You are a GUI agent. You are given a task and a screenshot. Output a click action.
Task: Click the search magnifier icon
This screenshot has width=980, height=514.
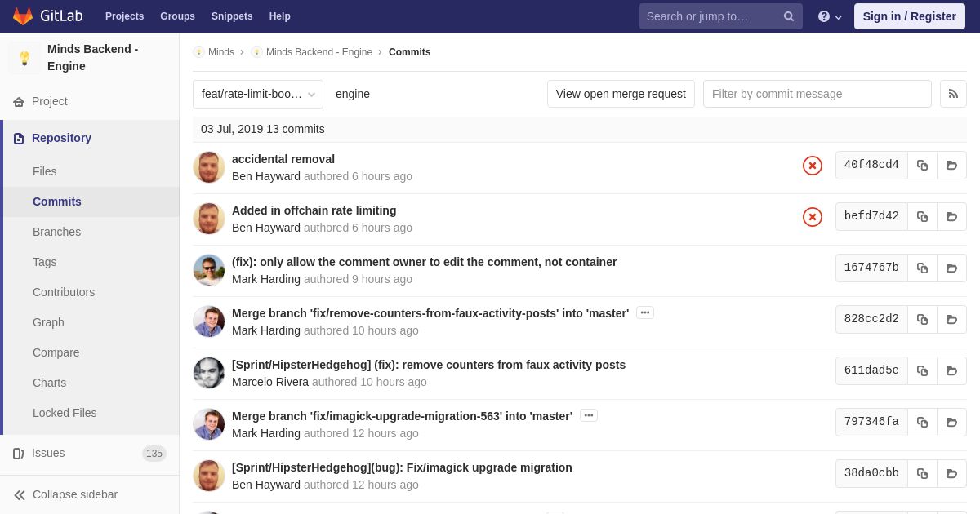[789, 16]
